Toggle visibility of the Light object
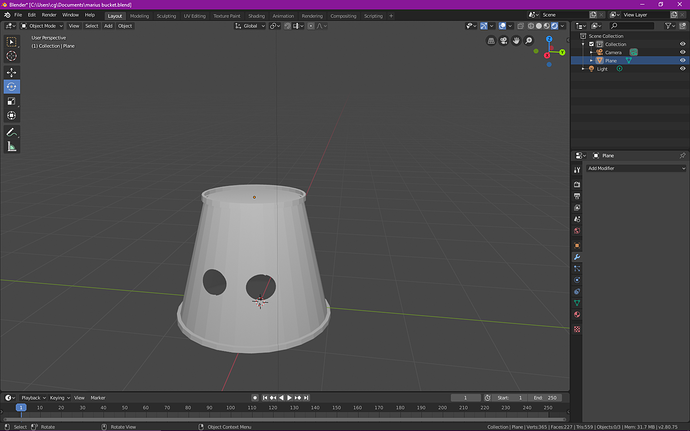Screen dimensions: 690x431 click(x=684, y=69)
